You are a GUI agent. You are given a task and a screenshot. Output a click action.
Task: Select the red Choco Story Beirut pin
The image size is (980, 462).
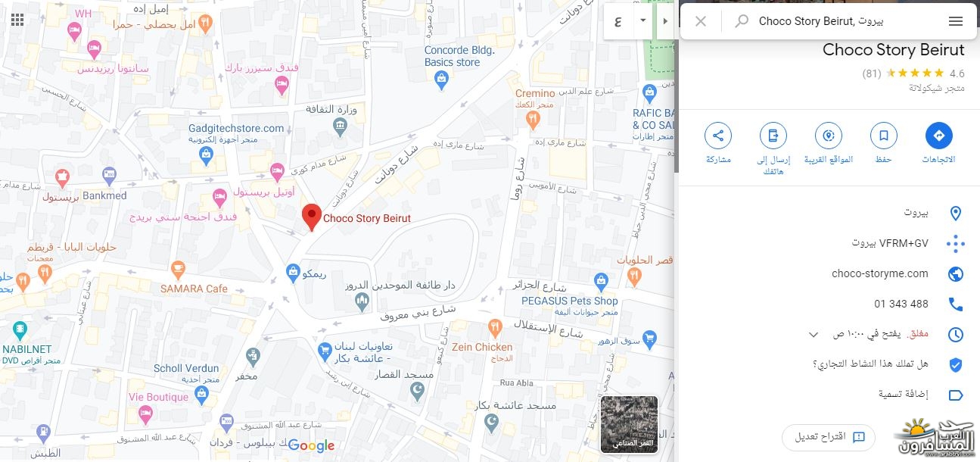(312, 217)
